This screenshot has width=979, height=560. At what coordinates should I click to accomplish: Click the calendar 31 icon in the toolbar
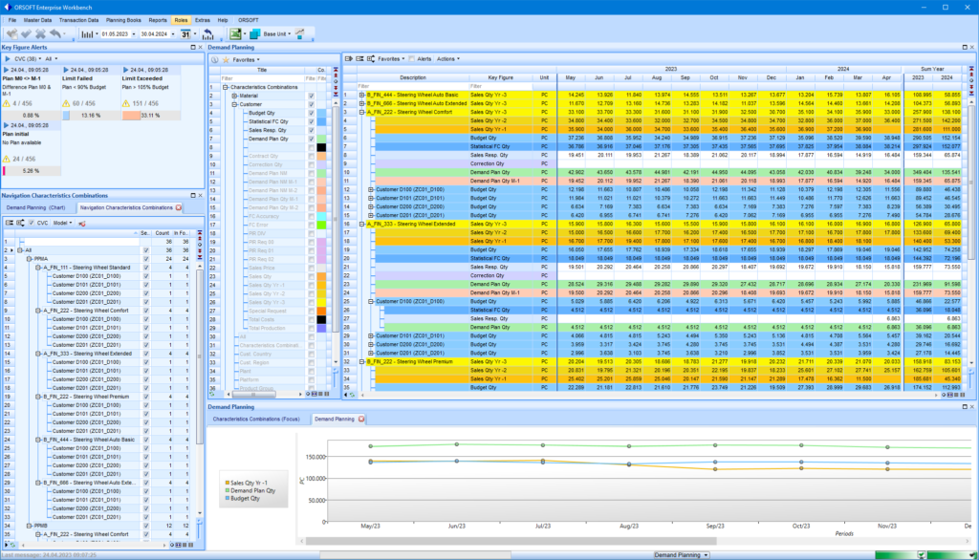(186, 33)
